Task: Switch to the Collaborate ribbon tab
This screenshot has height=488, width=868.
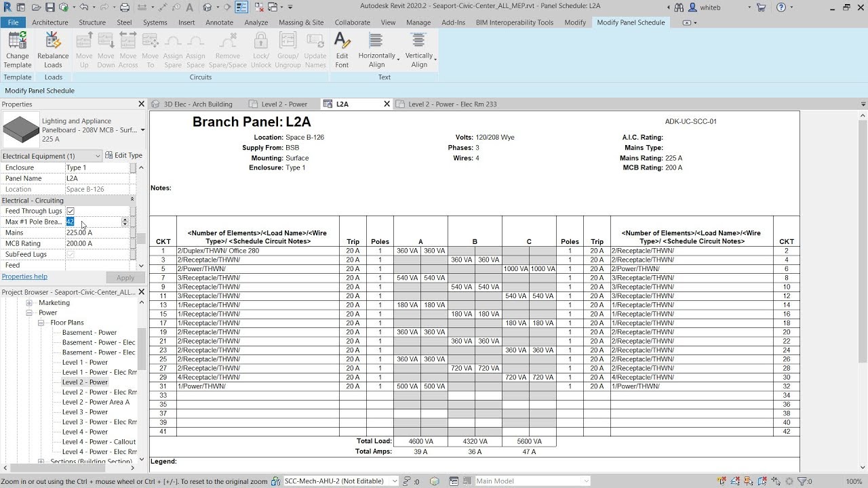Action: [352, 22]
